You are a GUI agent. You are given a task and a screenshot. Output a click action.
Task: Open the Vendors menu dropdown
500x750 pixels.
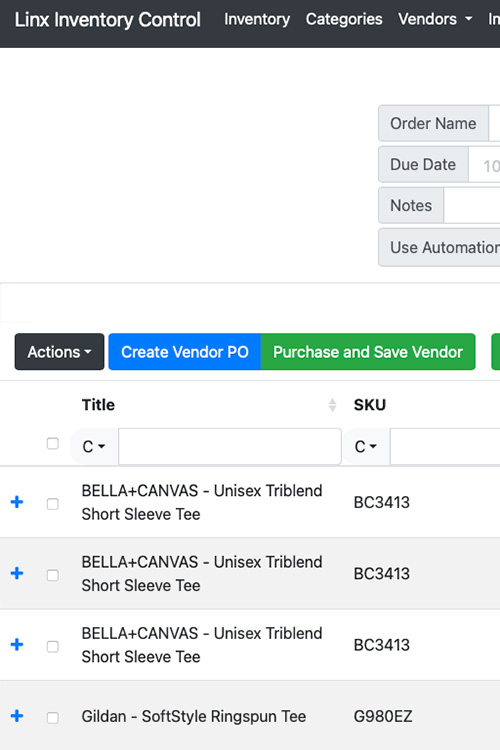point(435,19)
